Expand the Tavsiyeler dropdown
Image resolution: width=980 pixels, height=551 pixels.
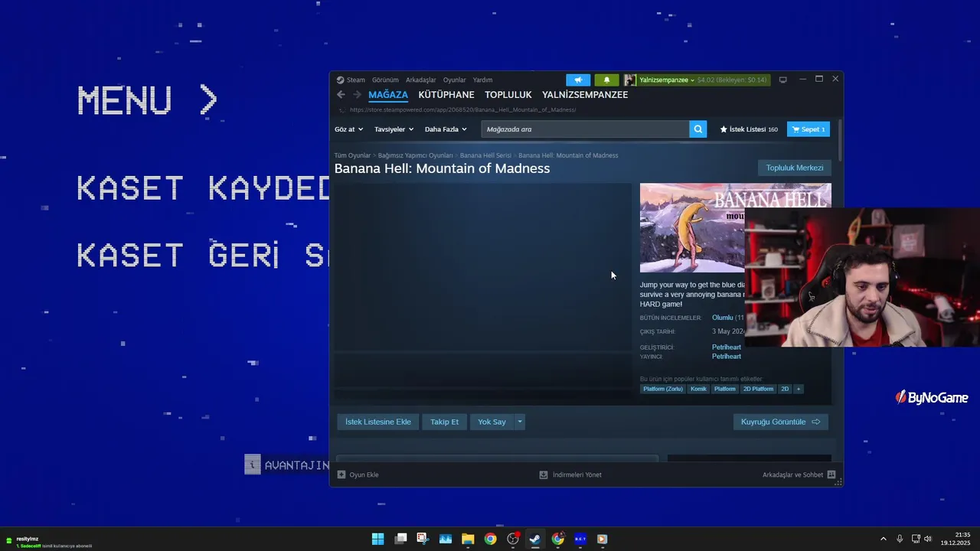pyautogui.click(x=394, y=129)
